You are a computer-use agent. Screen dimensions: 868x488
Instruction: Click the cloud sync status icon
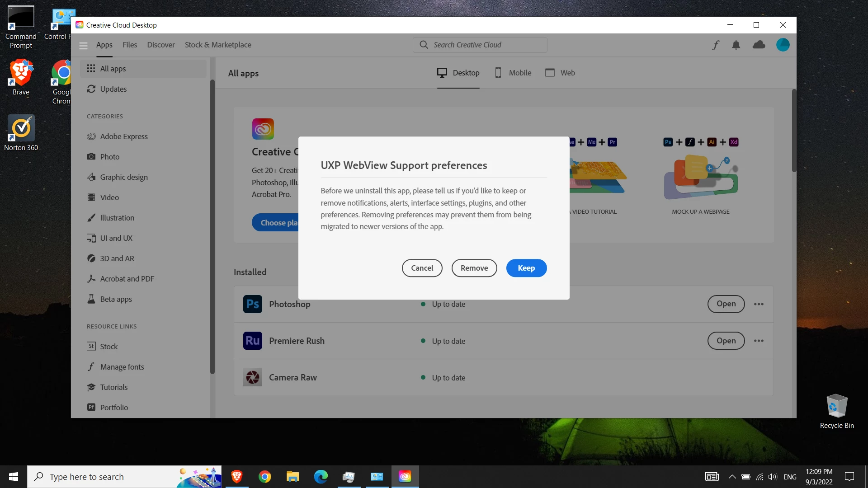click(x=759, y=45)
